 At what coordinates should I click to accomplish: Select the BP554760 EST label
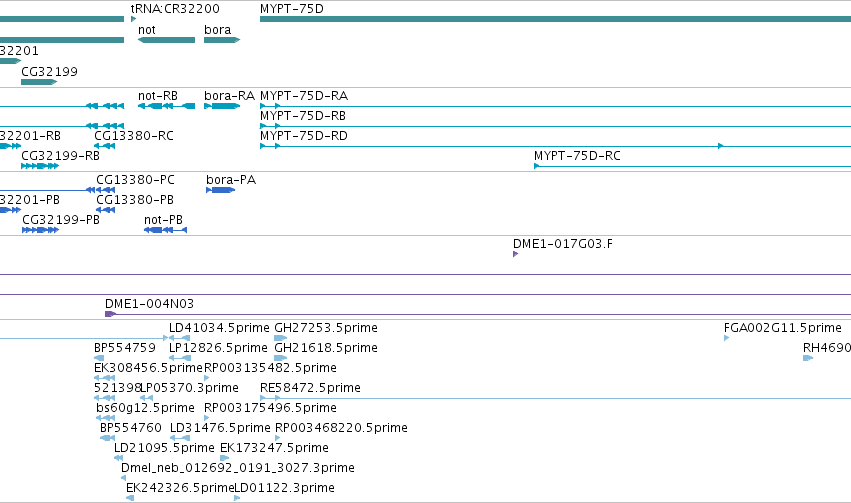click(131, 428)
